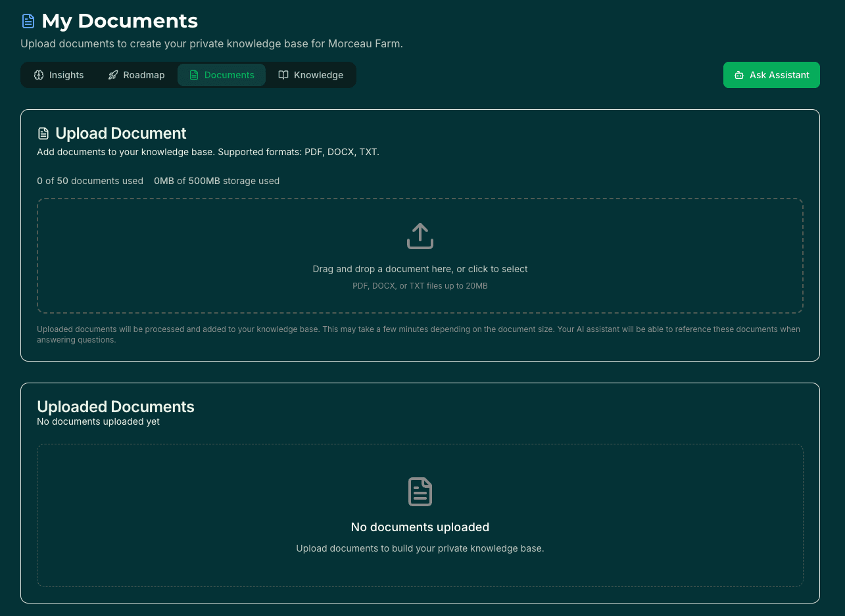This screenshot has height=616, width=845.
Task: Select the rocket icon beside Roadmap
Action: (x=113, y=75)
